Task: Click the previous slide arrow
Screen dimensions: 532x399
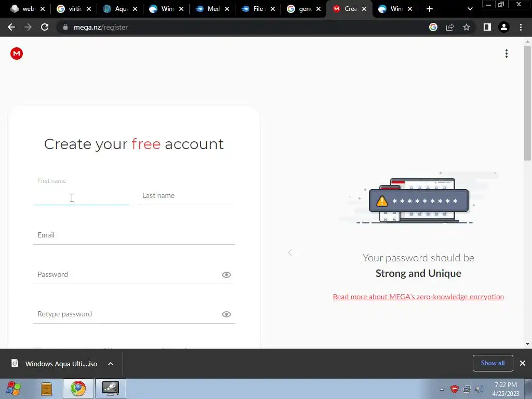Action: coord(290,252)
